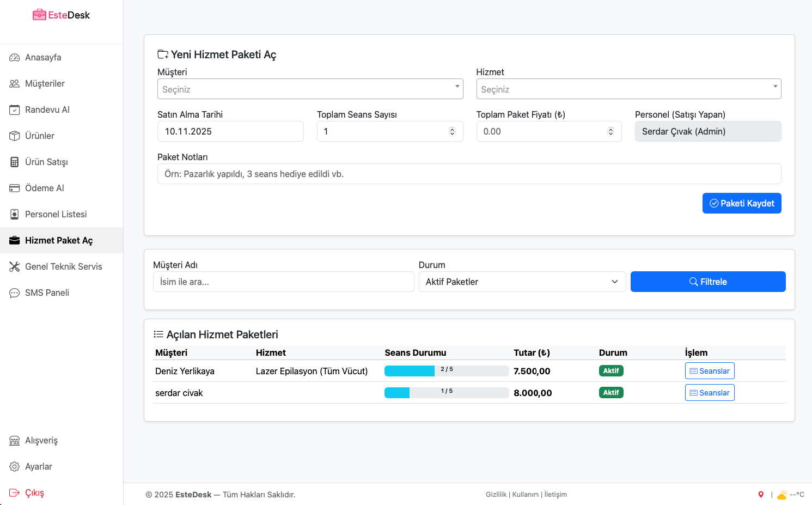Adjust the Toplam Seans Sayısı stepper arrows
Screen dimensions: 812x505
(x=452, y=131)
